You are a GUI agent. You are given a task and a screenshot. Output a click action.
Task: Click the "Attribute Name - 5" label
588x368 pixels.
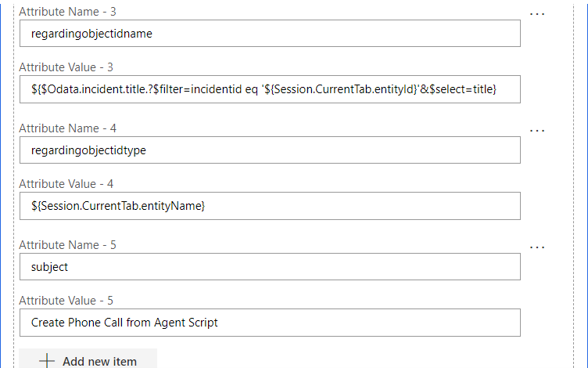68,245
